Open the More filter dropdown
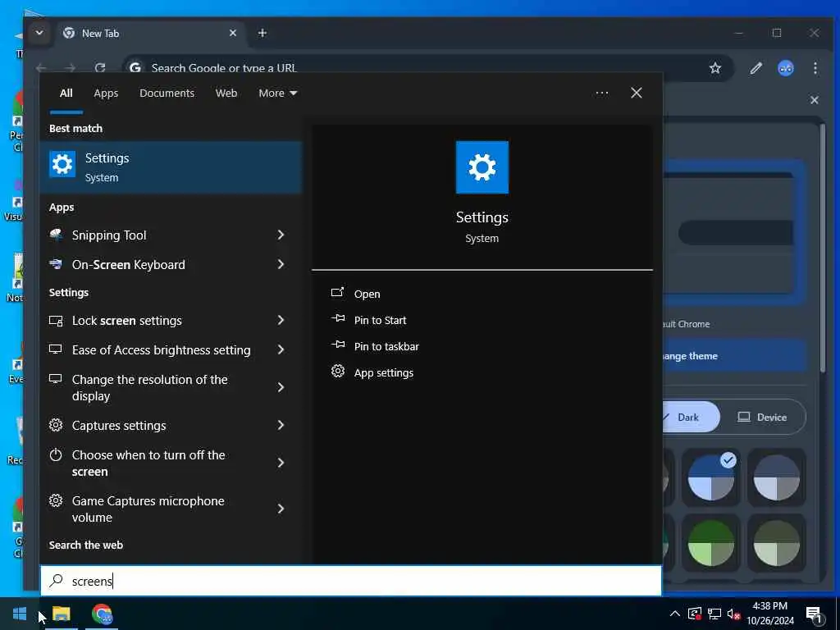 [x=277, y=94]
